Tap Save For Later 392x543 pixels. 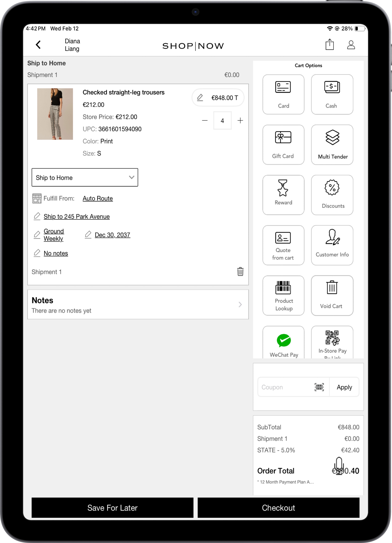click(112, 508)
